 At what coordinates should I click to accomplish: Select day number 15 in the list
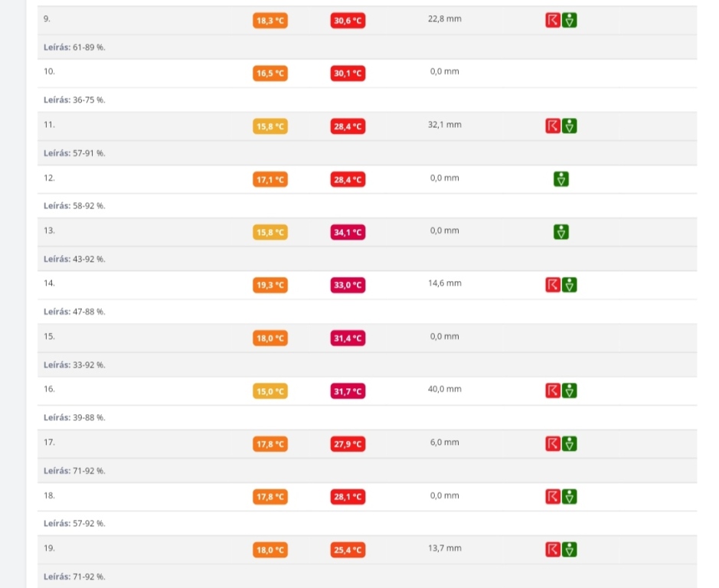point(50,336)
